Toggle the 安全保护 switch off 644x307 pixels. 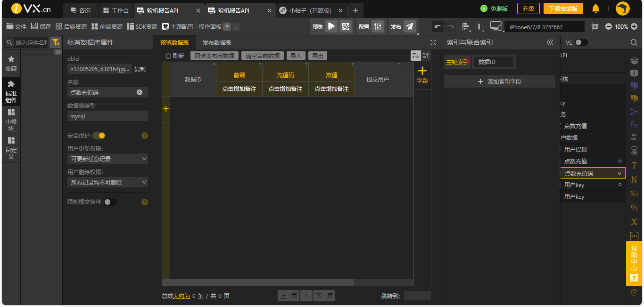[99, 136]
